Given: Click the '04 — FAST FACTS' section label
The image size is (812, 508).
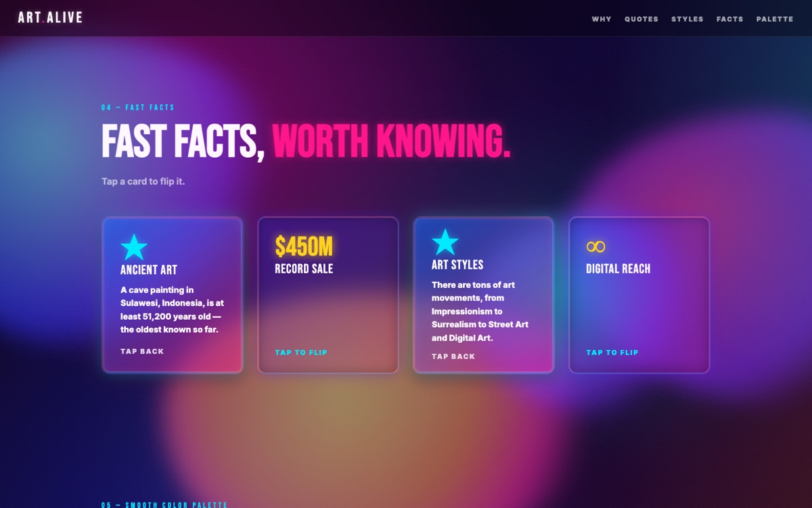Looking at the screenshot, I should [138, 108].
